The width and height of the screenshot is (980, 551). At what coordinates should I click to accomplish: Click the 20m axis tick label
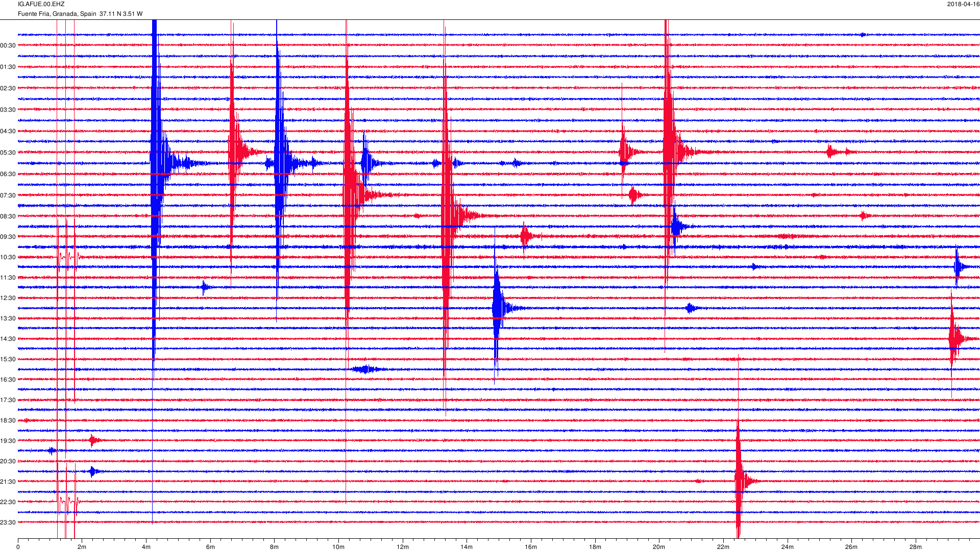(659, 547)
